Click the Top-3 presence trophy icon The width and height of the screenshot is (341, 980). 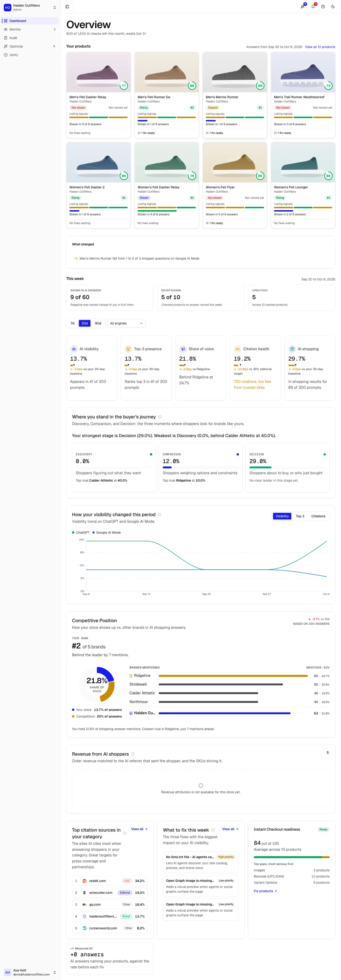(128, 349)
